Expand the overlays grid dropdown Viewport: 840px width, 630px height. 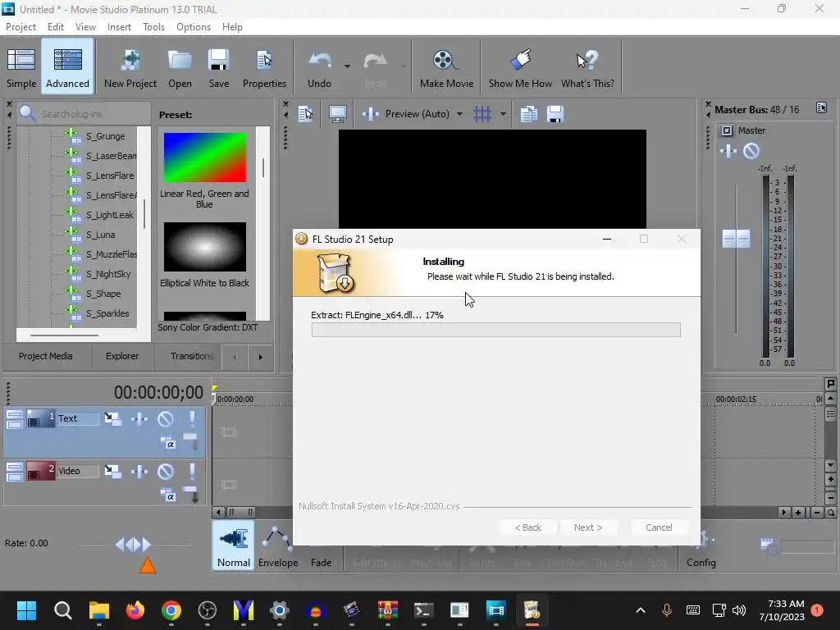pos(503,114)
